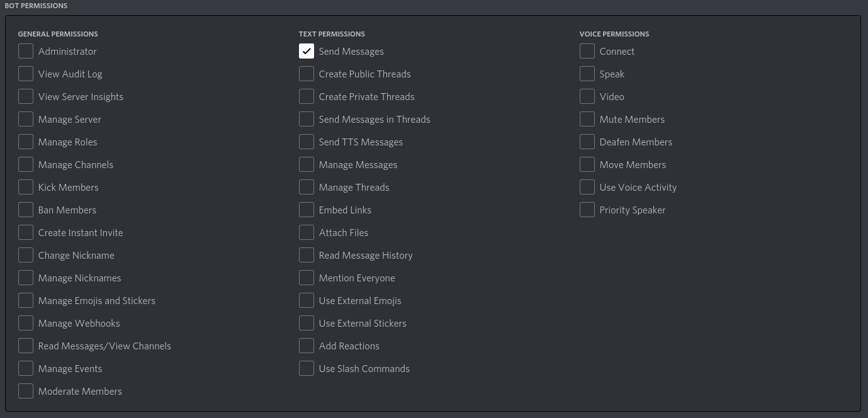Check Use Slash Commands permission
Screen dimensions: 868x418
(307, 368)
